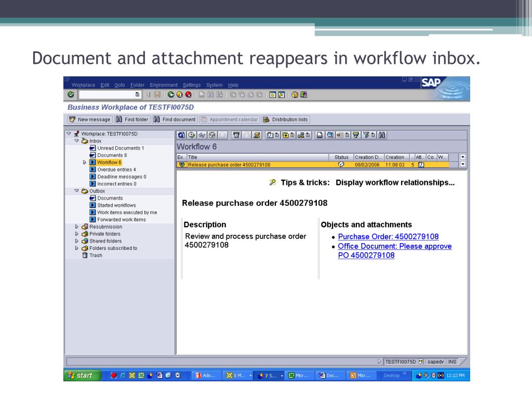Open the Edit menu
This screenshot has width=532, height=399.
[105, 85]
